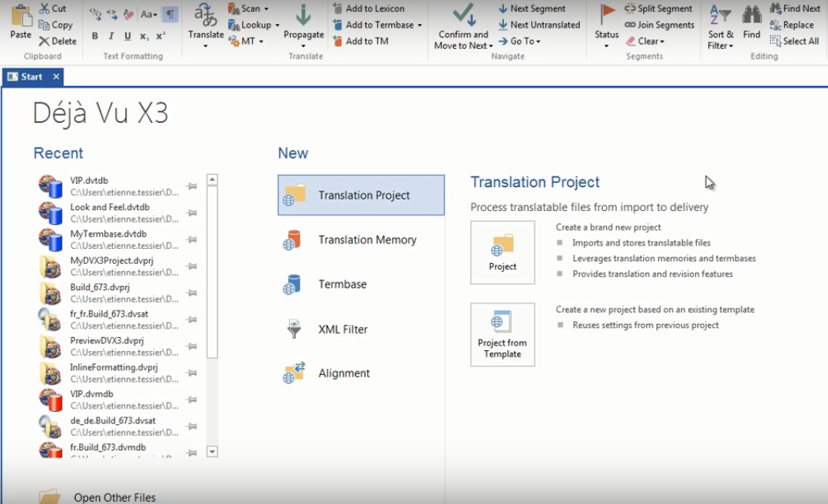This screenshot has width=828, height=504.
Task: Open the Sort & Filter dropdown
Action: 721,26
